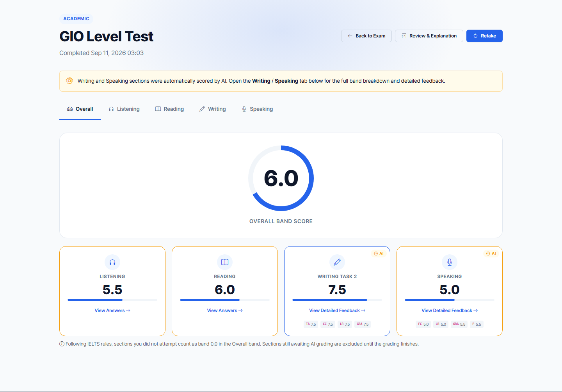Click the Speaking microphone icon in its card

(x=450, y=262)
